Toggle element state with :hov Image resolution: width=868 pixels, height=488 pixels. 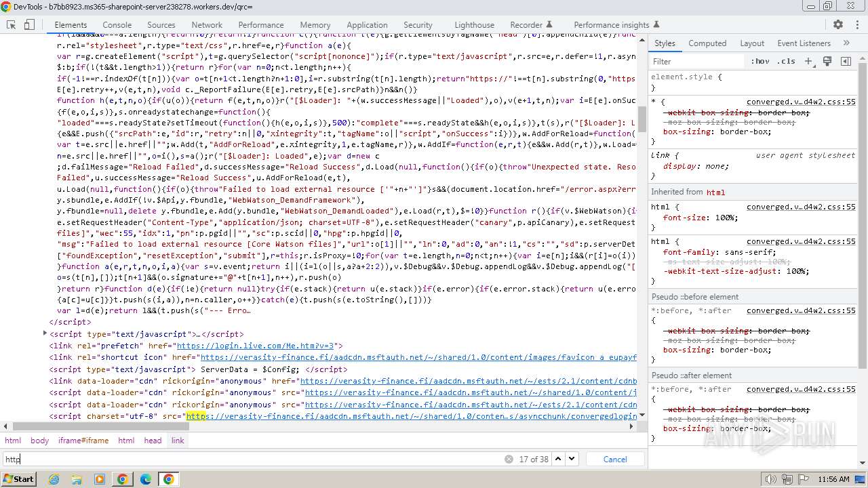pos(760,61)
